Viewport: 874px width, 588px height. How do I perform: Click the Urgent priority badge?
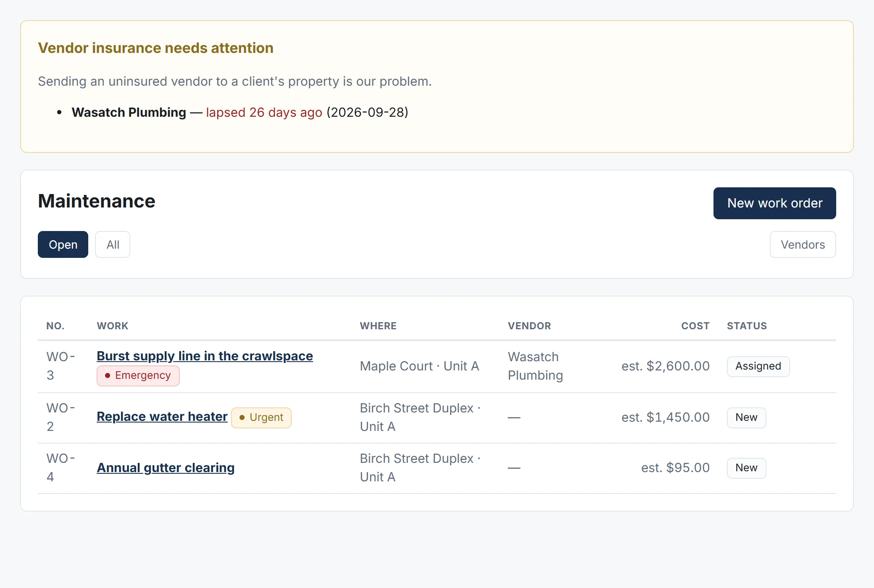(x=261, y=417)
